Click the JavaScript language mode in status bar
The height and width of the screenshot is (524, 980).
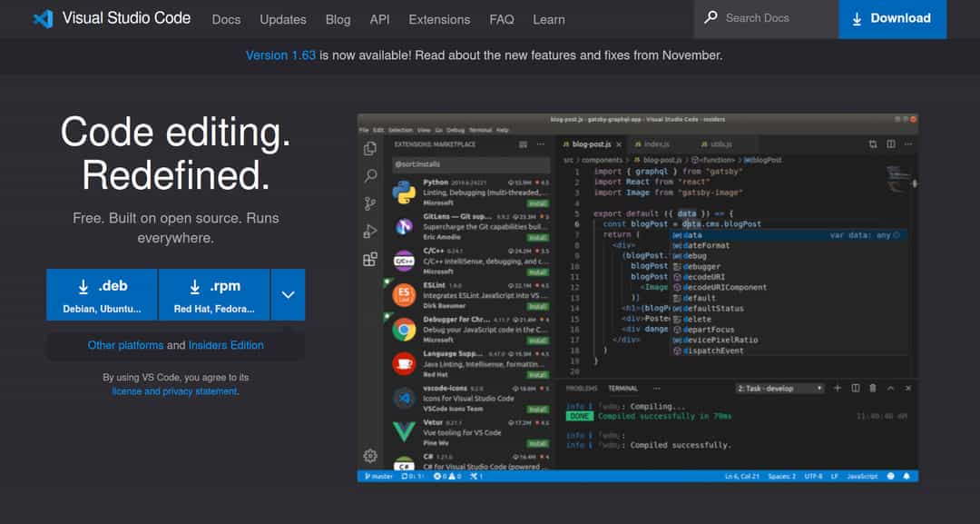863,477
